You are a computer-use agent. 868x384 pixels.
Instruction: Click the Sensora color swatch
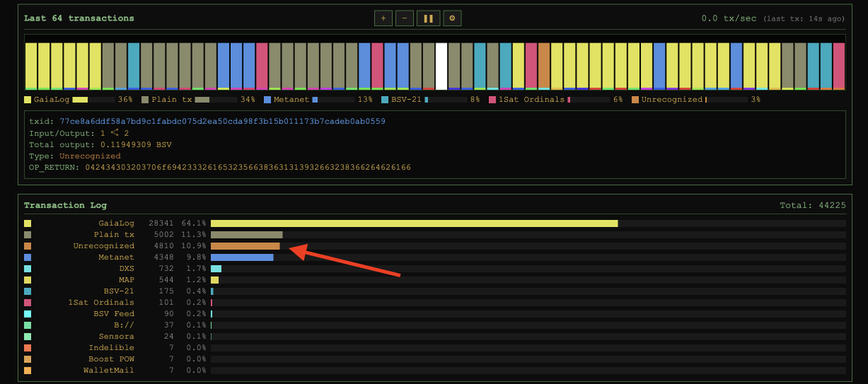27,336
